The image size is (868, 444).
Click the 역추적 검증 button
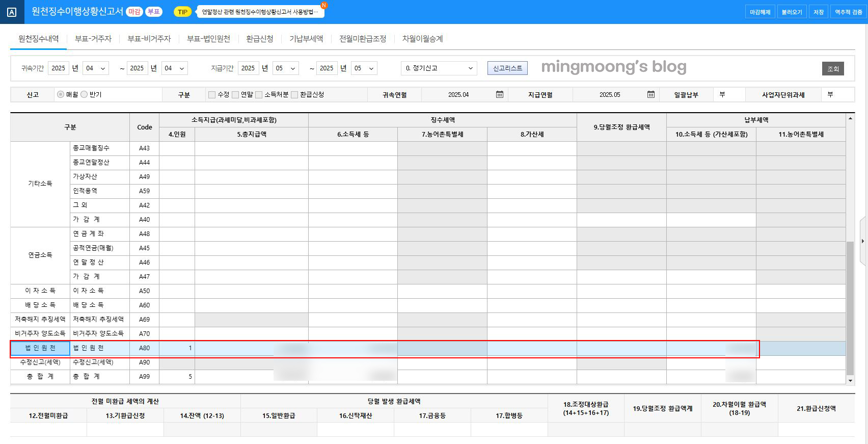pyautogui.click(x=849, y=12)
